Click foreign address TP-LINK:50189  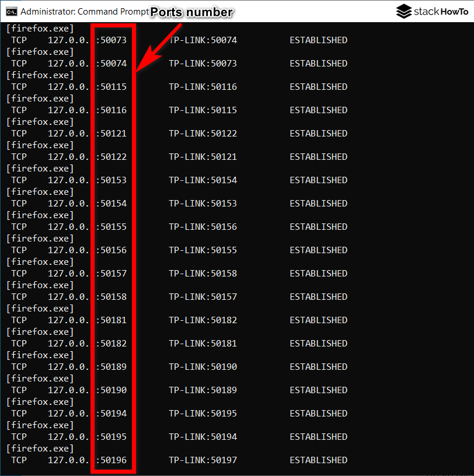coord(203,390)
